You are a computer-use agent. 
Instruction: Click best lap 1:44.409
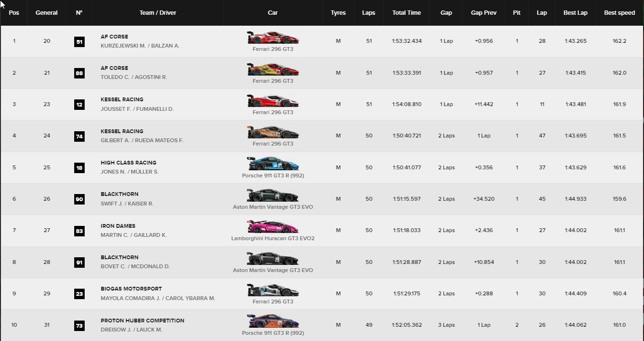tap(576, 293)
